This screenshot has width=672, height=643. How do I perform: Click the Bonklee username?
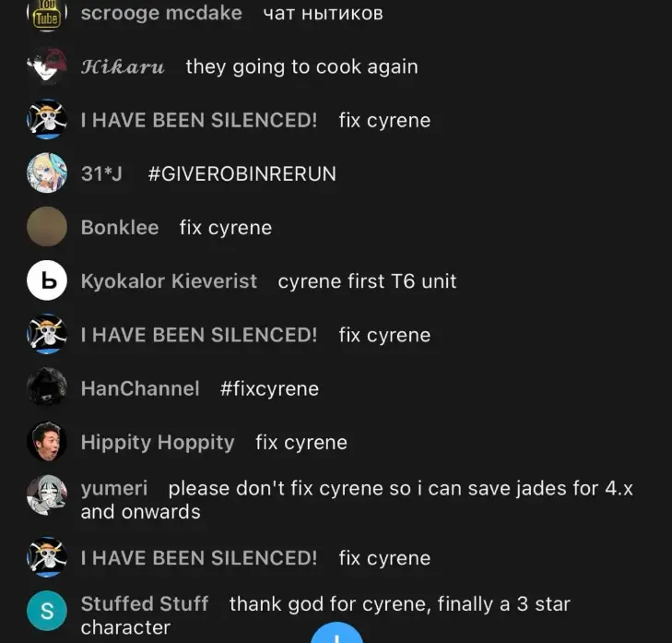(x=120, y=227)
